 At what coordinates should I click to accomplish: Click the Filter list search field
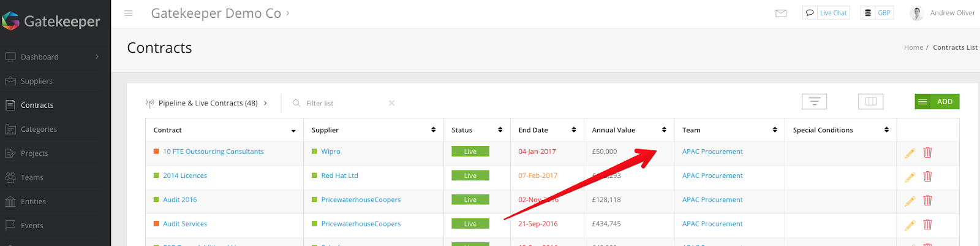[343, 103]
